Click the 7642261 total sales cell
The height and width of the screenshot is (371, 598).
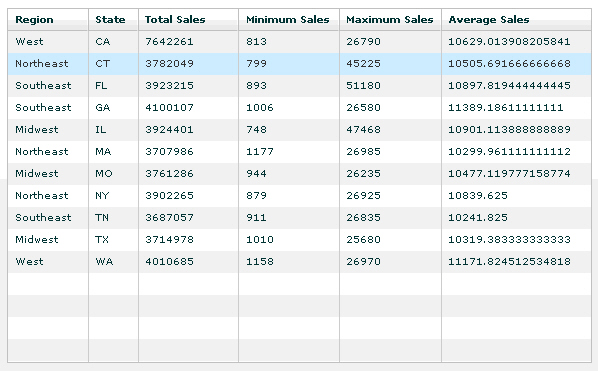[169, 42]
